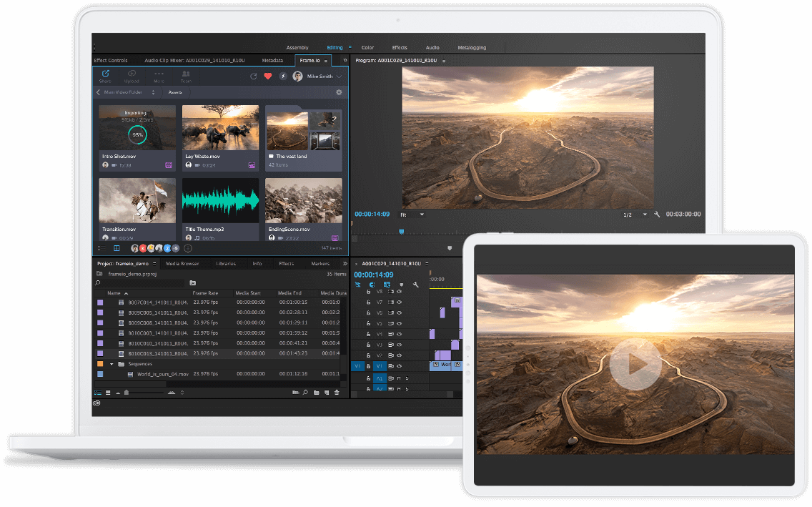Click the trash icon in Project panel
812x507 pixels.
[x=337, y=393]
